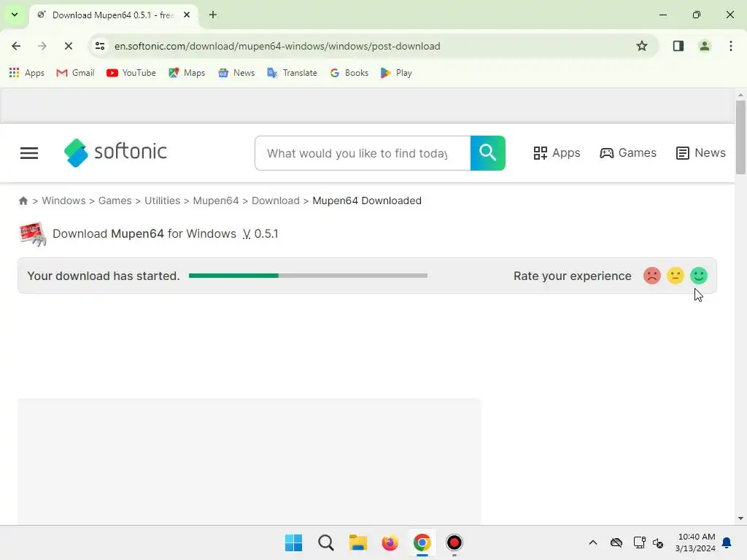This screenshot has width=747, height=560.
Task: Open Firefox from taskbar
Action: [390, 542]
